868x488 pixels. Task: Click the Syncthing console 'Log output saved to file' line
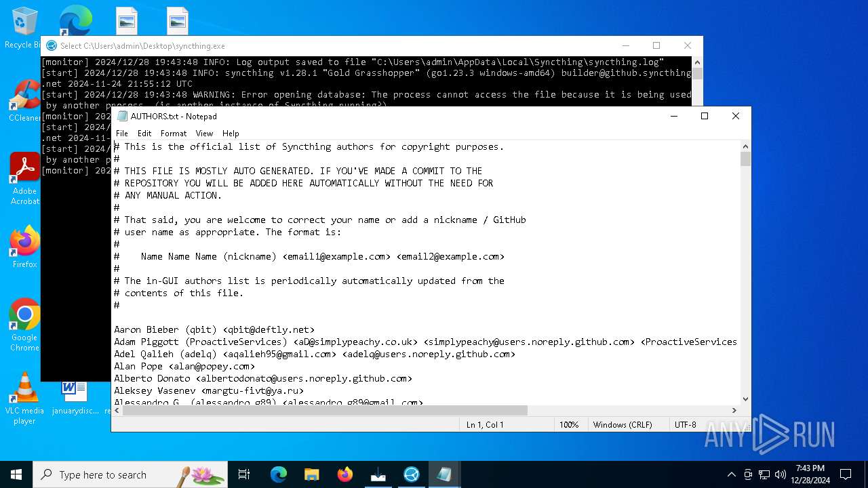pyautogui.click(x=353, y=62)
